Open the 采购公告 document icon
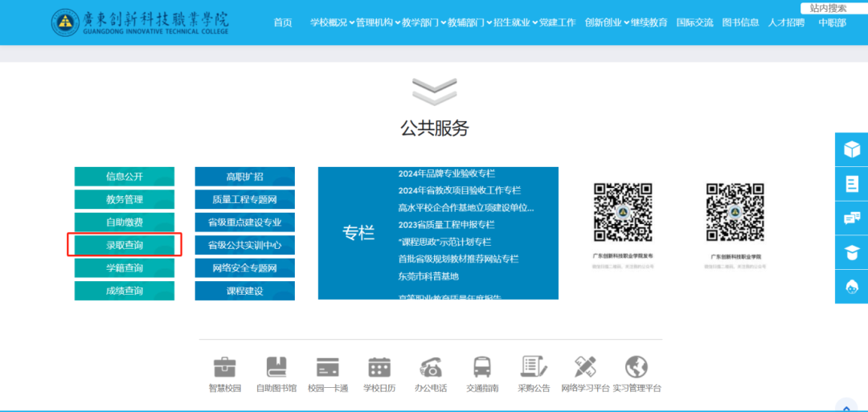This screenshot has height=412, width=868. (534, 367)
